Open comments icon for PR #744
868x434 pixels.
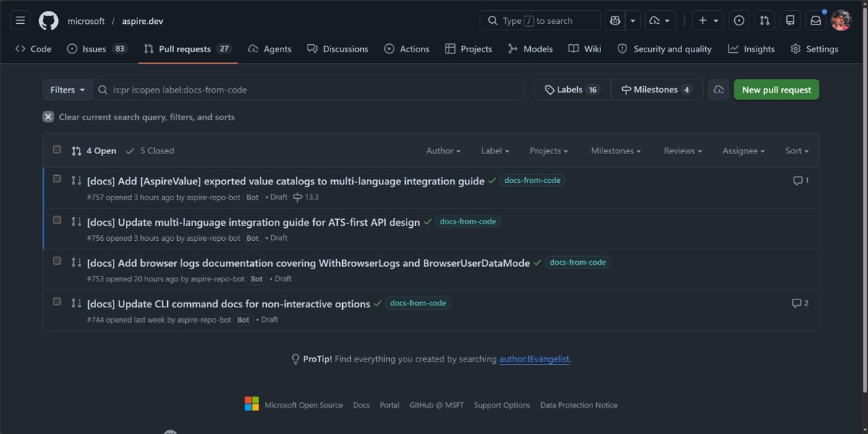pyautogui.click(x=800, y=303)
